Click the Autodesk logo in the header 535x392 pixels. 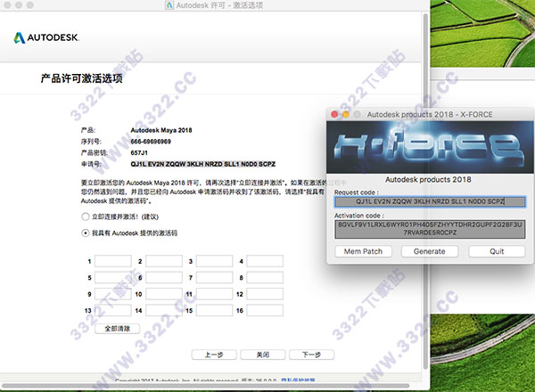pyautogui.click(x=46, y=37)
